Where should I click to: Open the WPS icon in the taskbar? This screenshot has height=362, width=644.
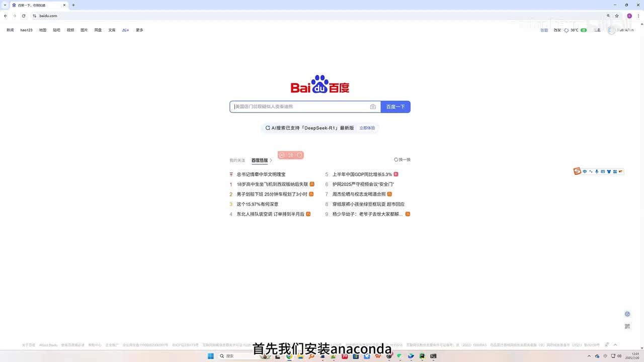(377, 356)
